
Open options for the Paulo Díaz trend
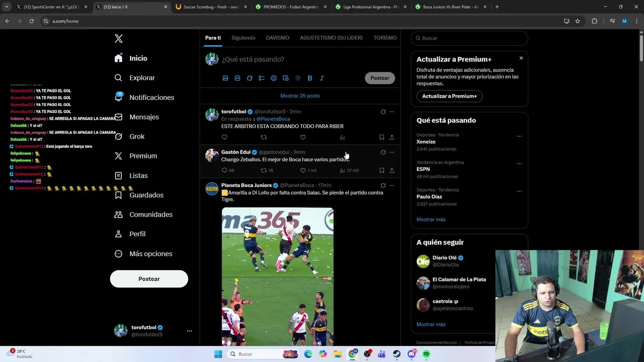click(x=519, y=192)
